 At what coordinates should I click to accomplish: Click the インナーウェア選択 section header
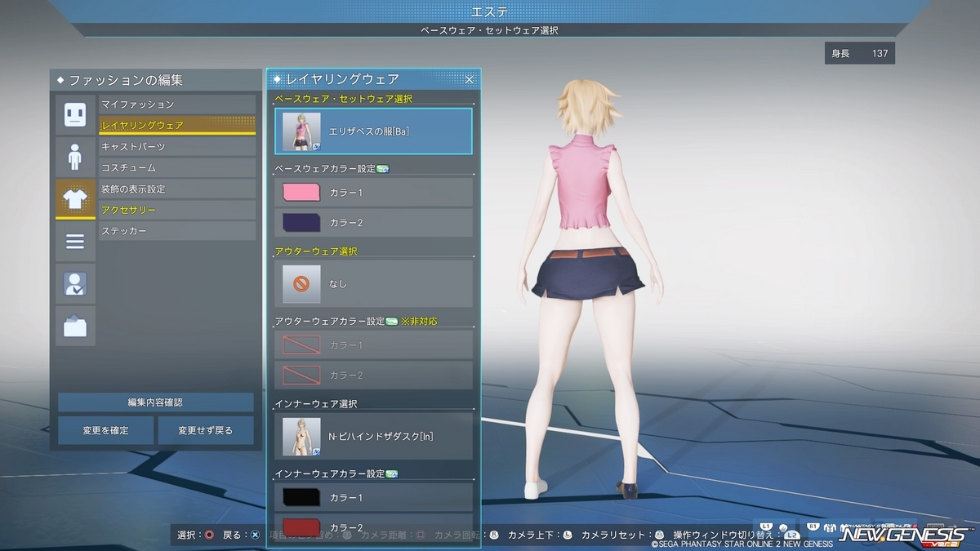click(316, 404)
